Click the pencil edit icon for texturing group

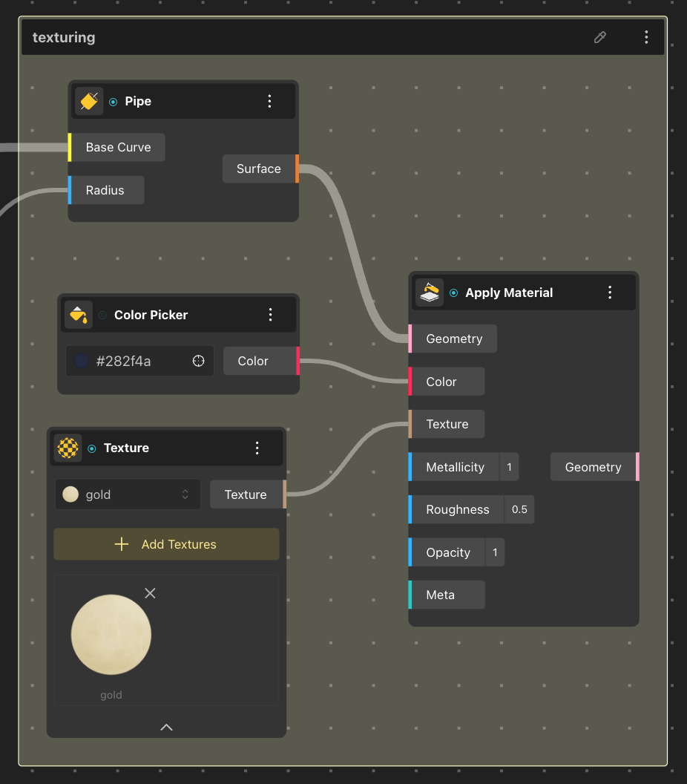[x=600, y=37]
